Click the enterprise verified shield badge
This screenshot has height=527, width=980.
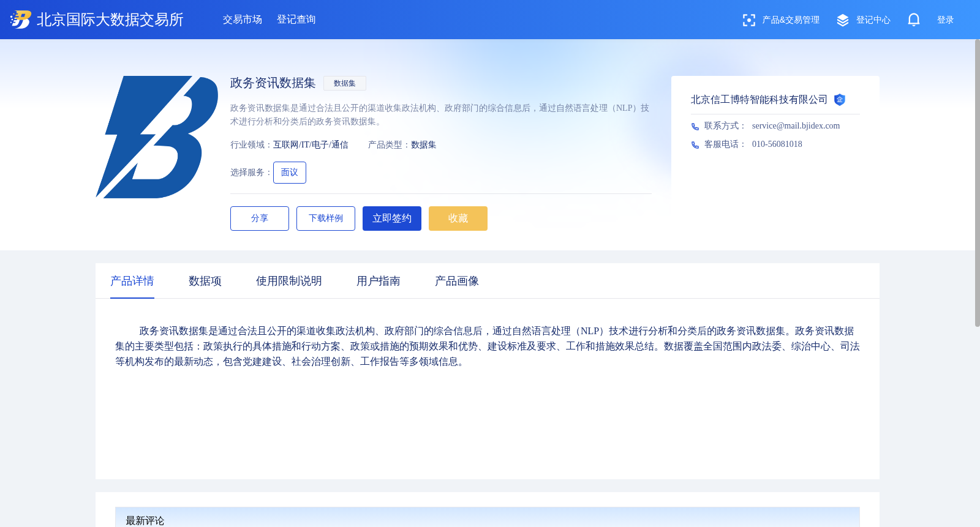coord(840,100)
